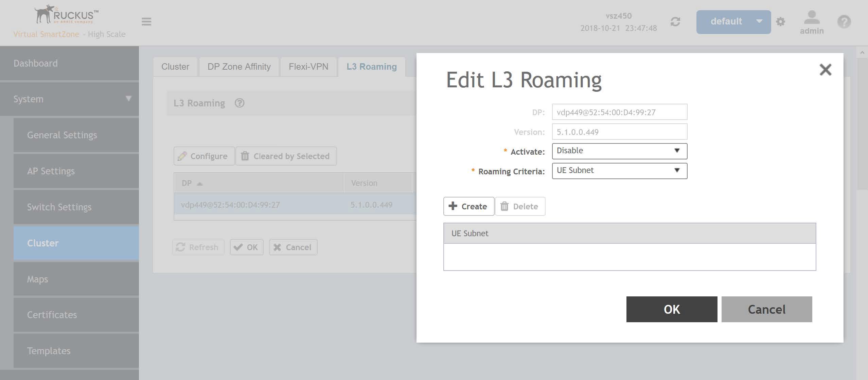Click OK in the dialog
868x380 pixels.
[671, 309]
